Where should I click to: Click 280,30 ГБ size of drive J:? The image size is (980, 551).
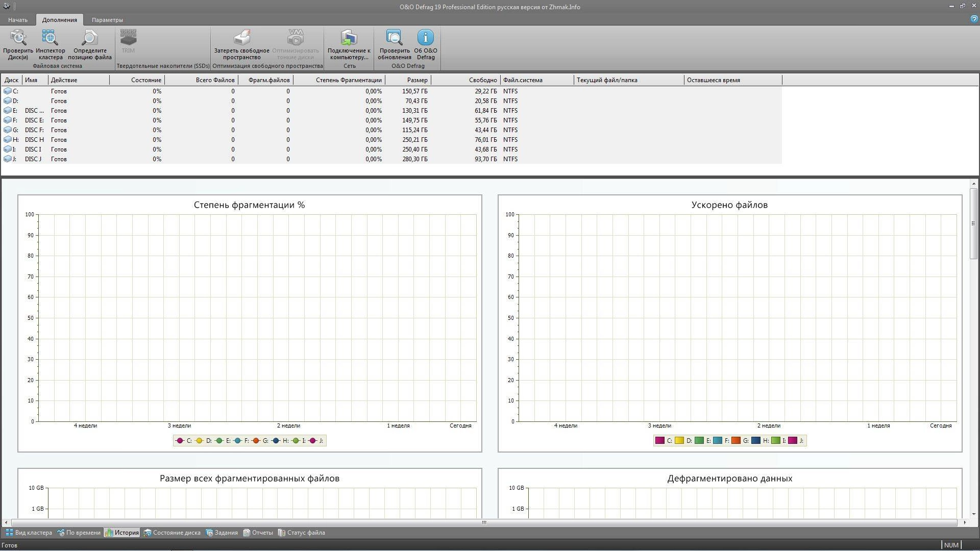pos(415,159)
